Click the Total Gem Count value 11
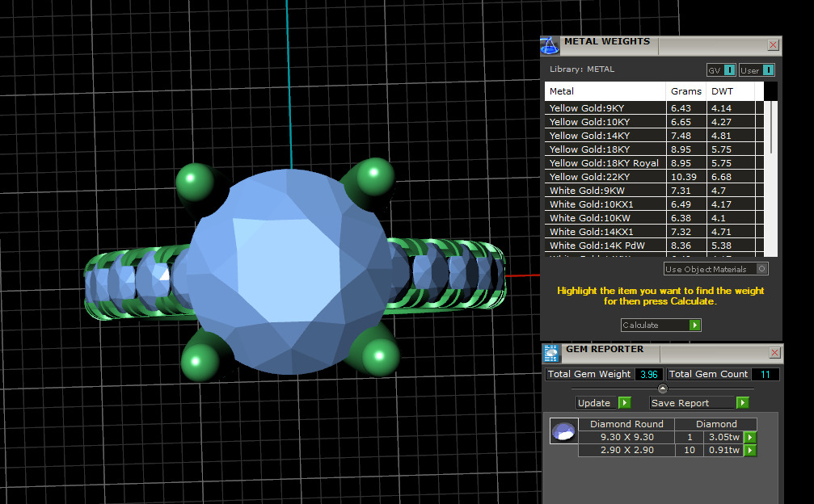 point(765,375)
